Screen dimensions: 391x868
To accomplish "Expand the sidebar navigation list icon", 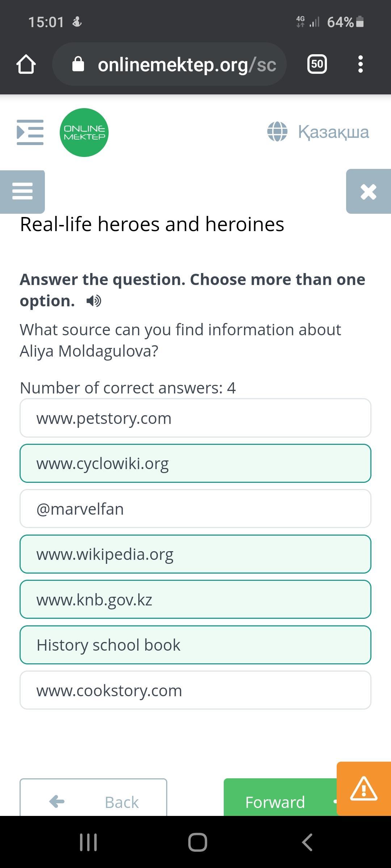I will (x=30, y=132).
